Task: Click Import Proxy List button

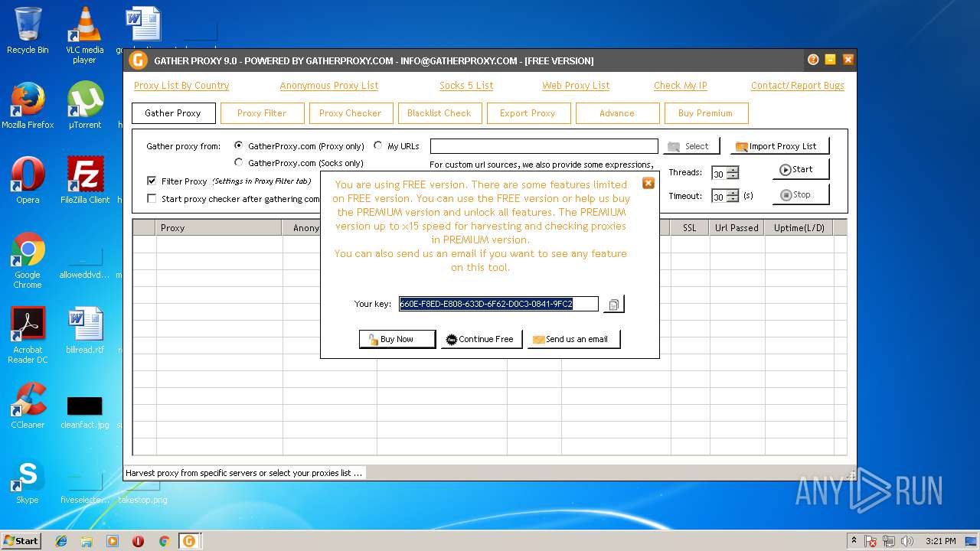Action: 779,146
